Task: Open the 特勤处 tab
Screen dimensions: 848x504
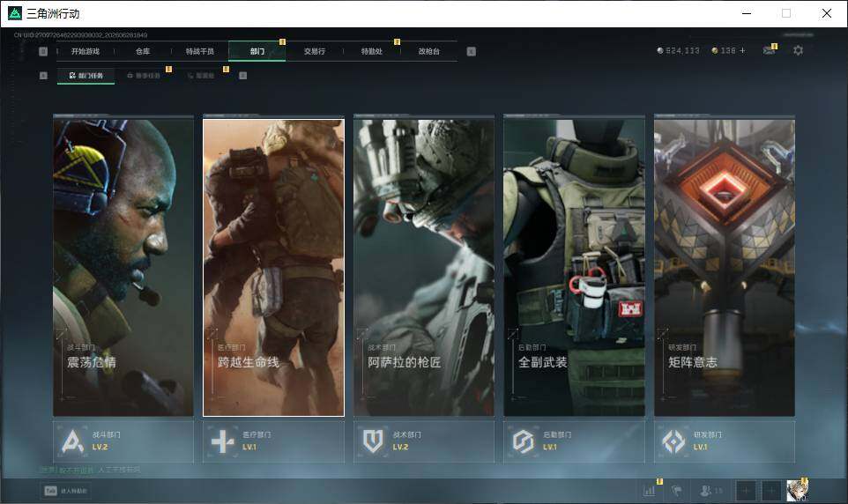Action: tap(371, 51)
